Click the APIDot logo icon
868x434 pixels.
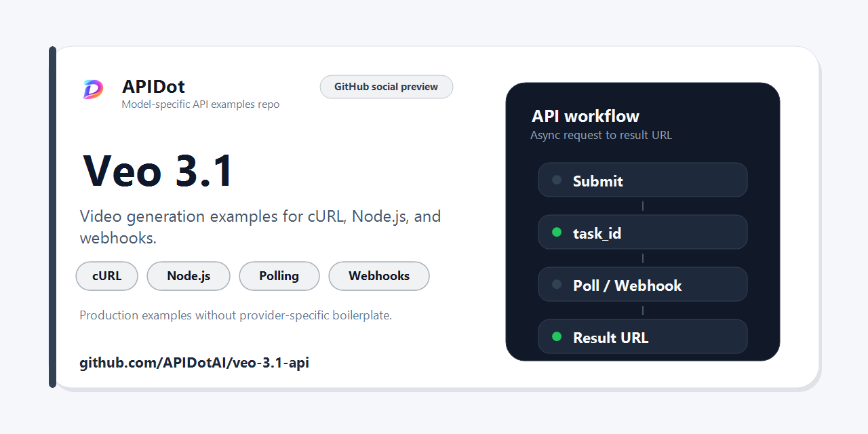pyautogui.click(x=93, y=90)
